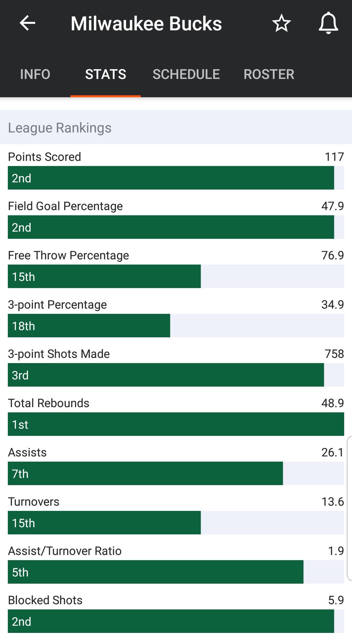352x644 pixels.
Task: Select the 3-point Shots Made bar
Action: [166, 375]
